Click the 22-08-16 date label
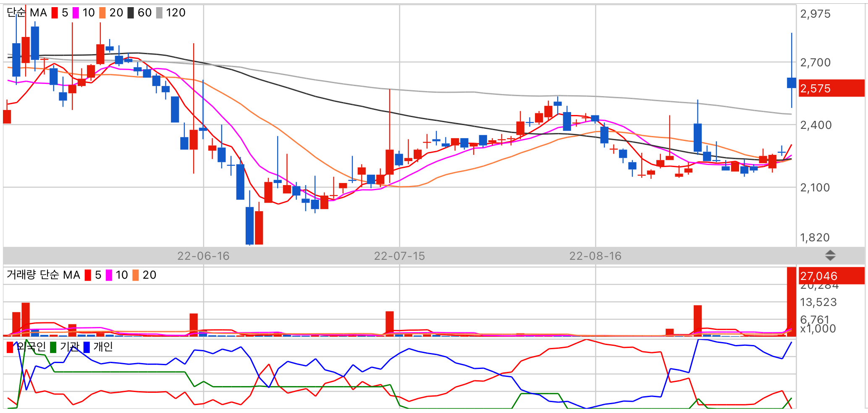The image size is (868, 413). 595,256
